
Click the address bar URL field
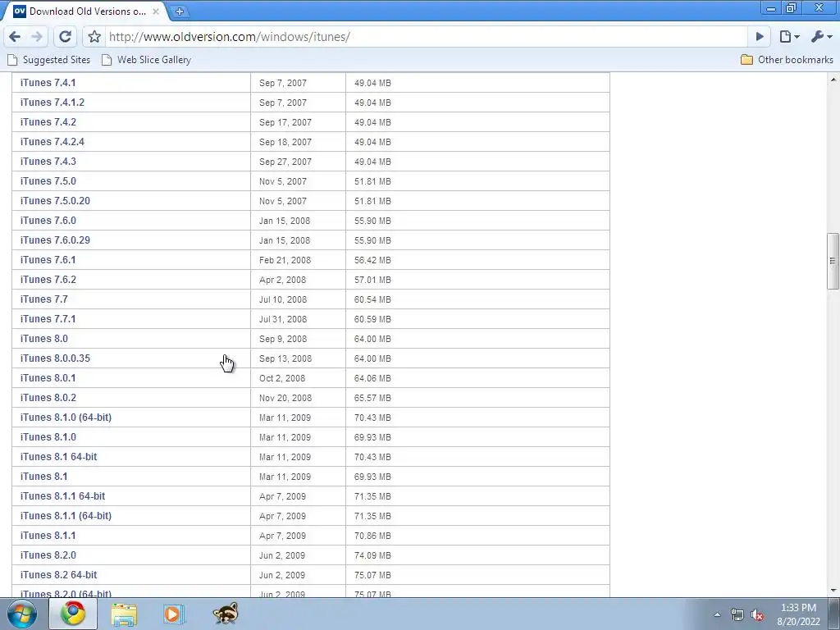[426, 36]
